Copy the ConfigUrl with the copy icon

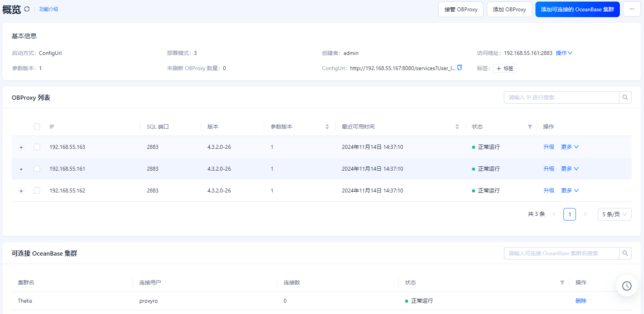pyautogui.click(x=460, y=67)
